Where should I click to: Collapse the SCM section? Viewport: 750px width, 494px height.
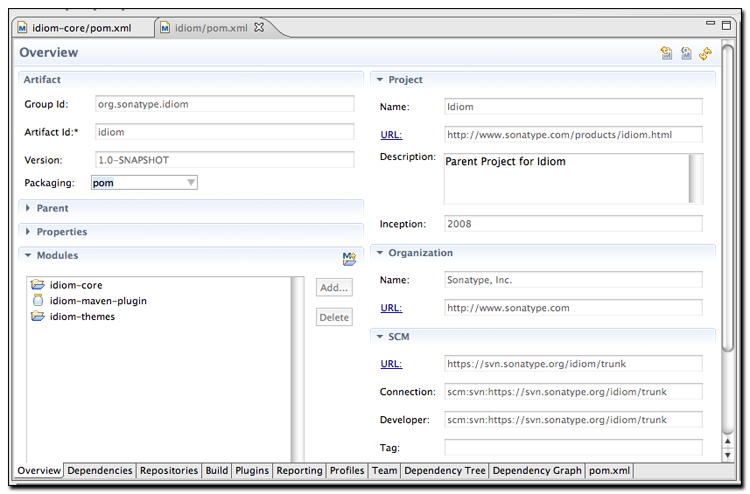coord(380,338)
